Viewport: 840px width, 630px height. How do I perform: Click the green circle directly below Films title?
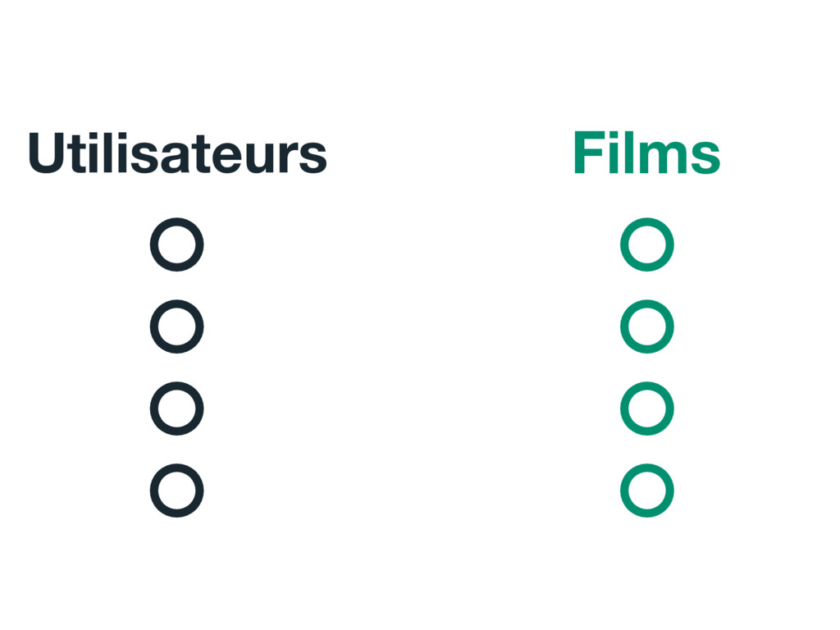tap(647, 244)
